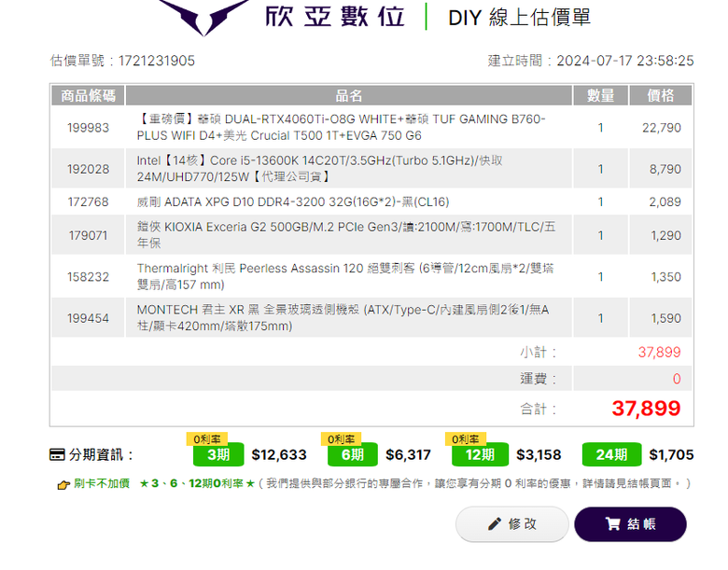Image resolution: width=728 pixels, height=570 pixels.
Task: Click the DIY 線上估價單 title
Action: 519,18
